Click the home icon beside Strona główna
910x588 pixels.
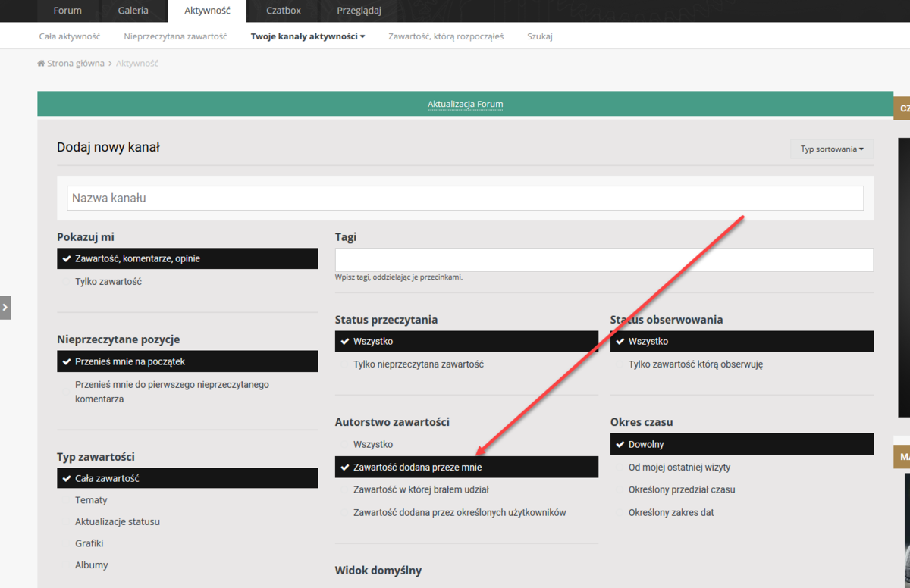point(41,64)
